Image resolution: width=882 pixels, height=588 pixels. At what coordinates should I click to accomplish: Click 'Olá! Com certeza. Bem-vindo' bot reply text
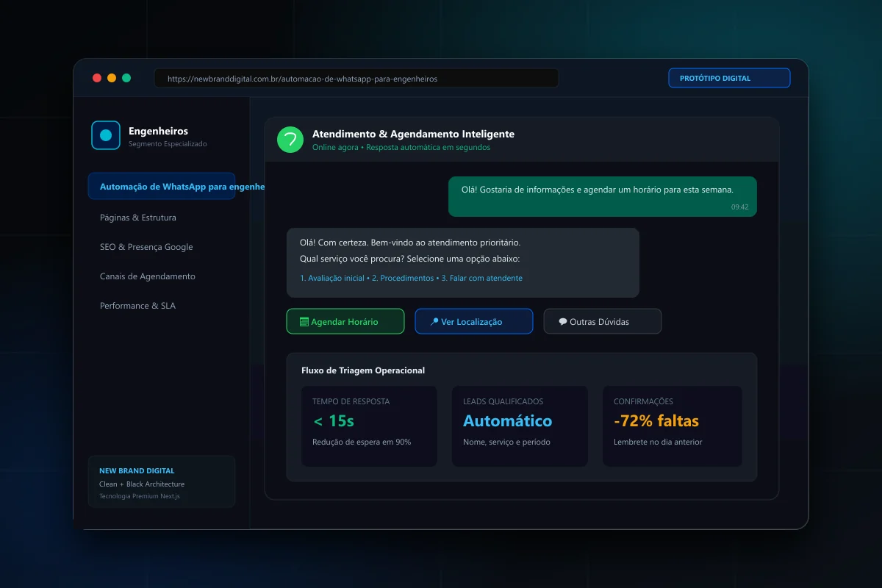[x=410, y=242]
